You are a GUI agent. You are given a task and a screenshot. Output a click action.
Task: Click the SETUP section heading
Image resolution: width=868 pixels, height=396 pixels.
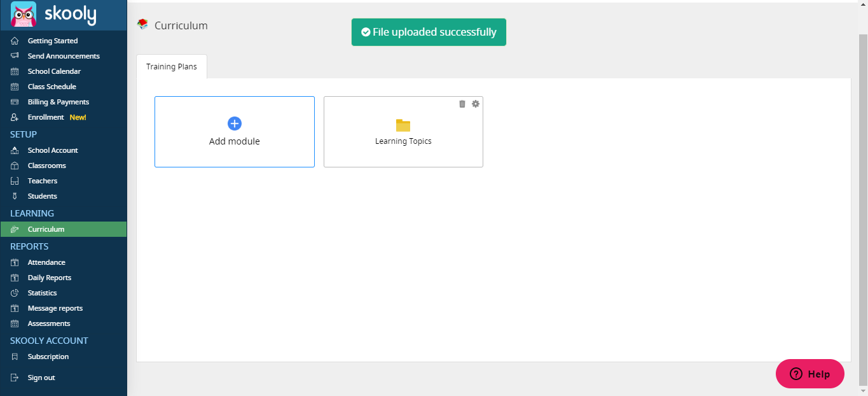point(24,134)
